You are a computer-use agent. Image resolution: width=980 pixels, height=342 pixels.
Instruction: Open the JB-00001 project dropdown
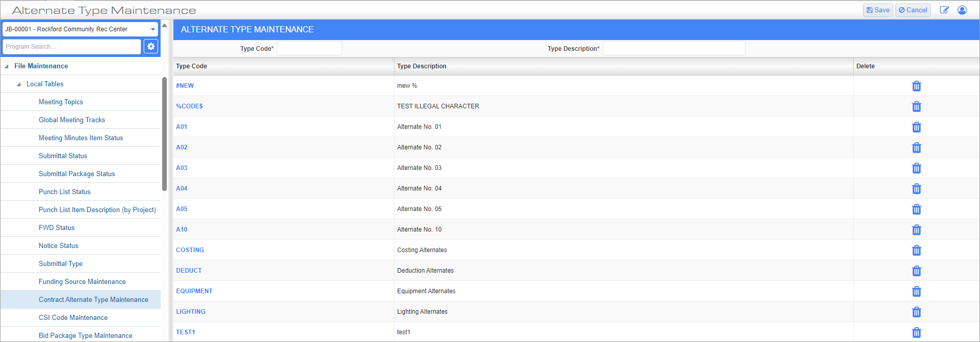click(81, 29)
